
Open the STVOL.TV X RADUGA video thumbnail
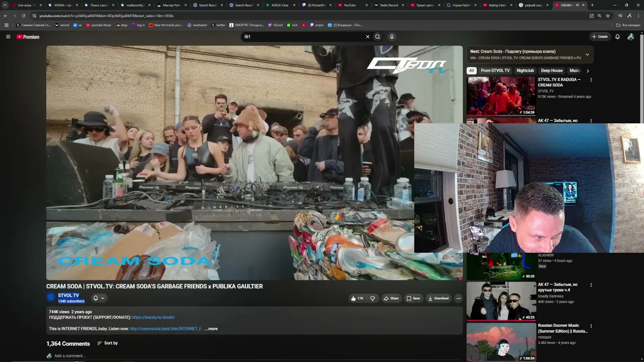501,96
